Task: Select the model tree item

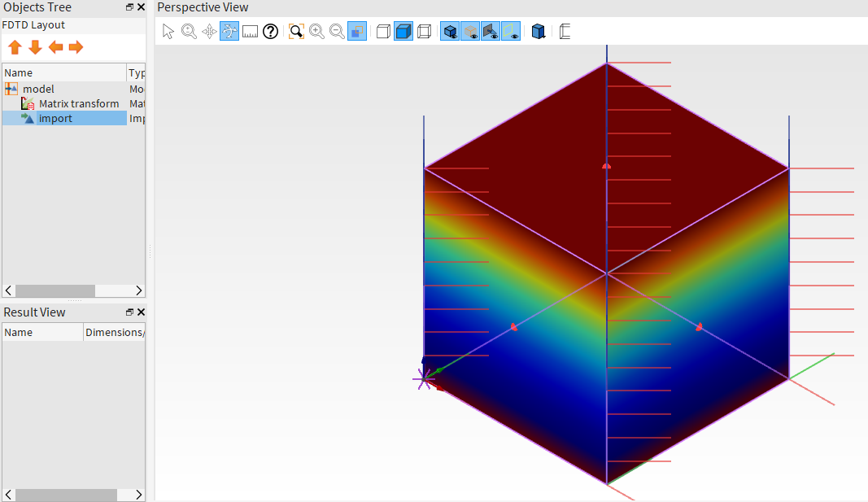Action: tap(38, 89)
